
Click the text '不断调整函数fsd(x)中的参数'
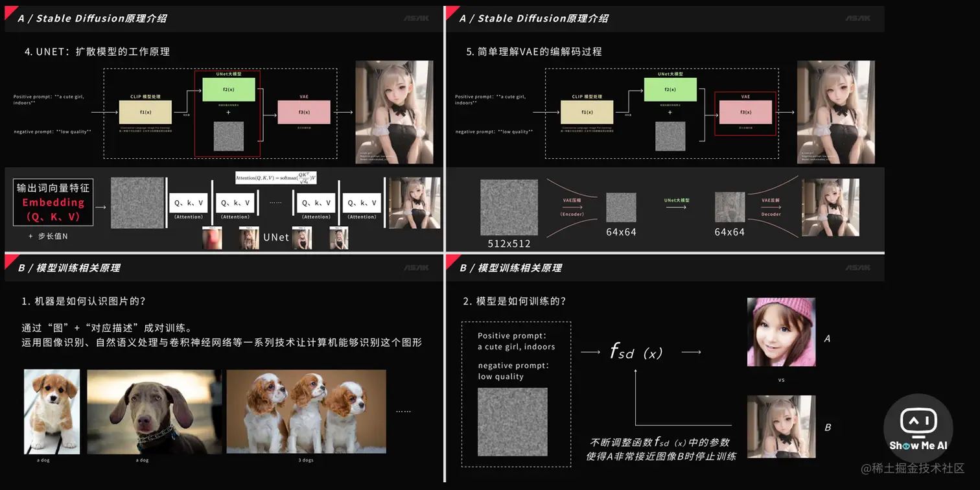click(x=660, y=442)
